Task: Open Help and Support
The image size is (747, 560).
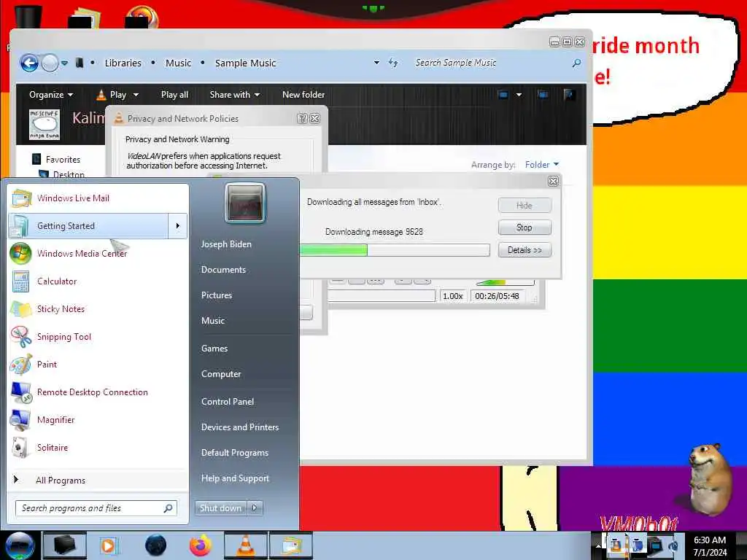Action: pyautogui.click(x=236, y=478)
